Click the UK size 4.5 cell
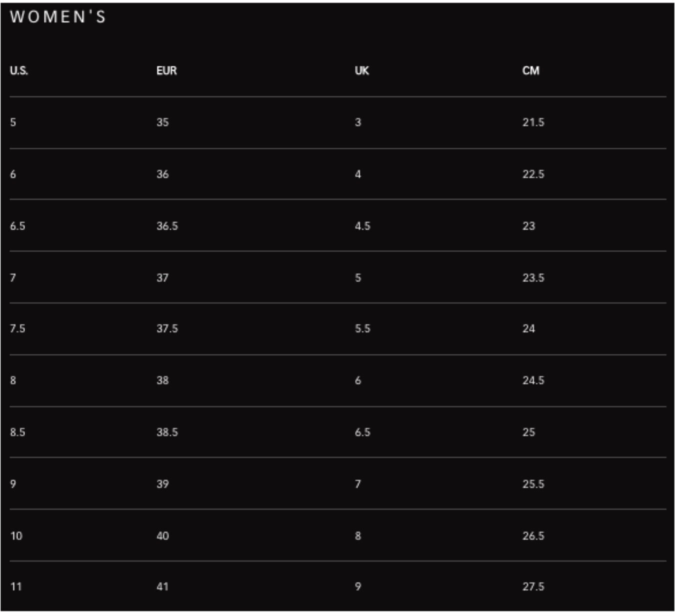 coord(362,226)
